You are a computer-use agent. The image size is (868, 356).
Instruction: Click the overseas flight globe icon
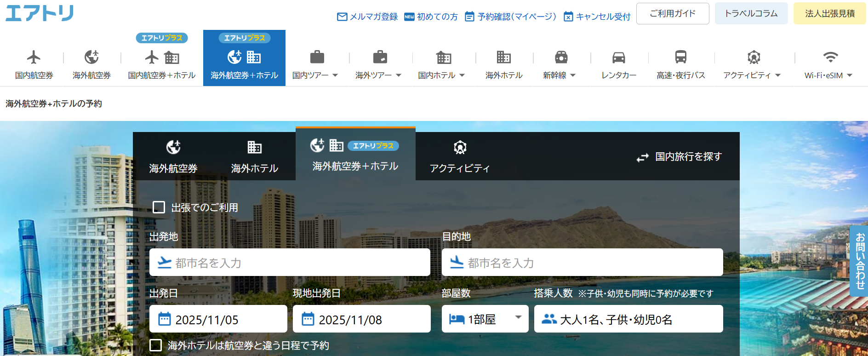[91, 57]
